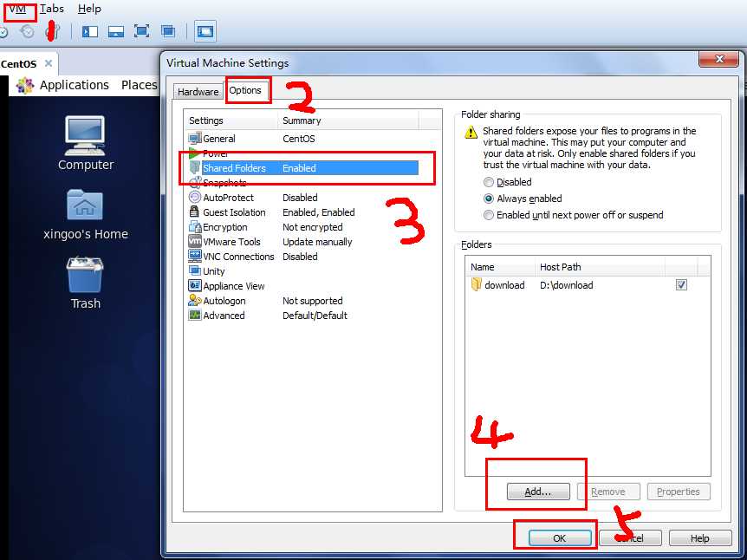The width and height of the screenshot is (747, 560).
Task: Select the Disabled folder sharing option
Action: (x=488, y=182)
